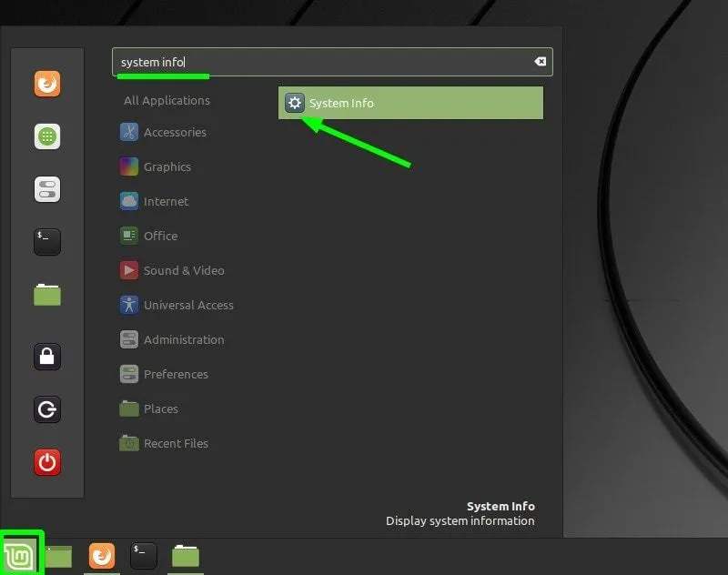The width and height of the screenshot is (728, 575).
Task: Launch Firefox from the taskbar
Action: (100, 555)
